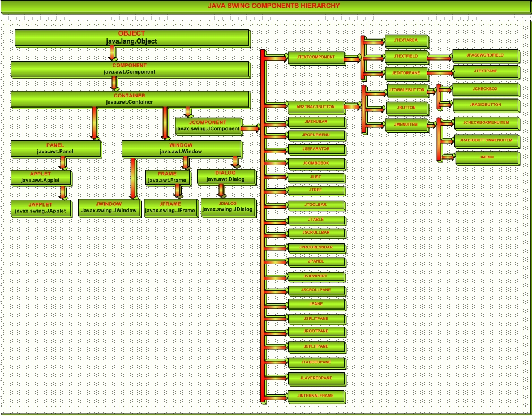This screenshot has height=416, width=532.
Task: Click the JROOTPANE node
Action: [x=316, y=332]
